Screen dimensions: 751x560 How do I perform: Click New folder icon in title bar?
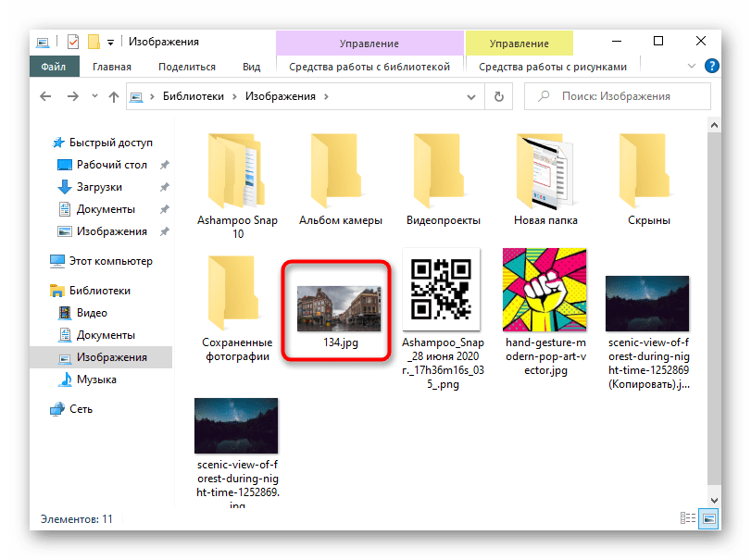(93, 42)
